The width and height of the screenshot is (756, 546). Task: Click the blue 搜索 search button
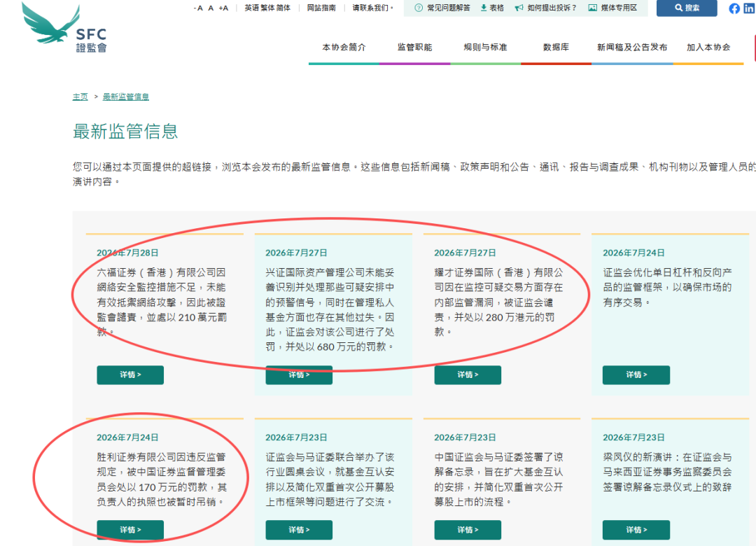click(x=687, y=8)
